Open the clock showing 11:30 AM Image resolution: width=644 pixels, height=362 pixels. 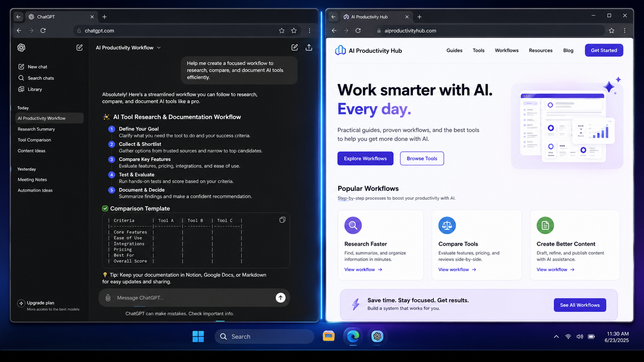pos(617,337)
